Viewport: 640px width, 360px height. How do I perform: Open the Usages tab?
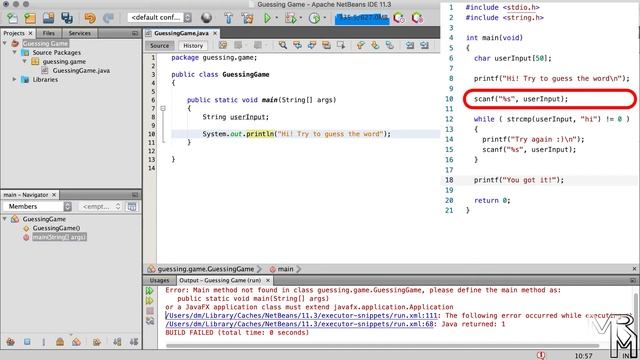tap(159, 280)
